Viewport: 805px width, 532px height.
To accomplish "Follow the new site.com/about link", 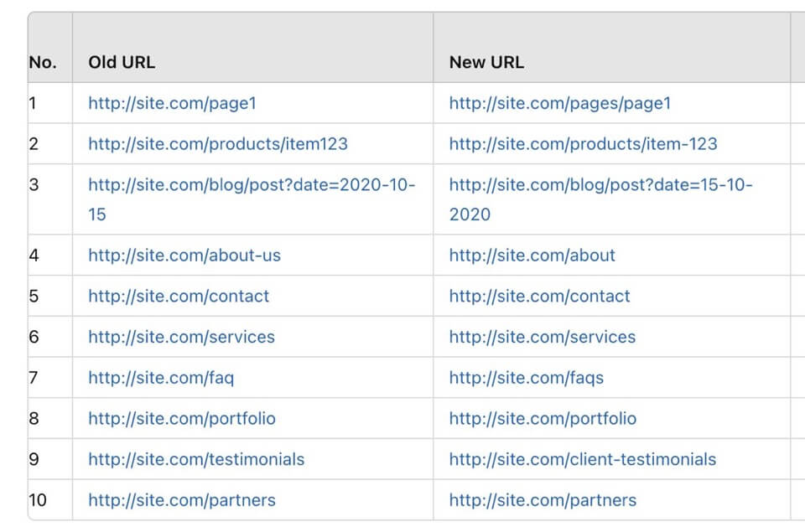I will 532,255.
